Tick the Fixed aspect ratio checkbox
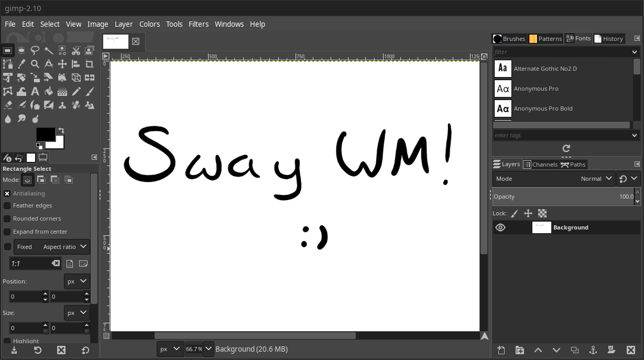Screen dimensions: 644x360 pyautogui.click(x=7, y=247)
